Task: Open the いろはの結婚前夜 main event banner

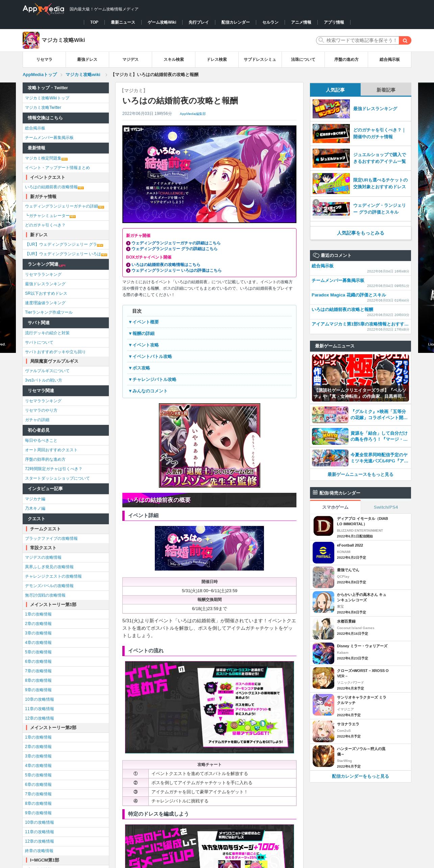Action: coord(209,174)
